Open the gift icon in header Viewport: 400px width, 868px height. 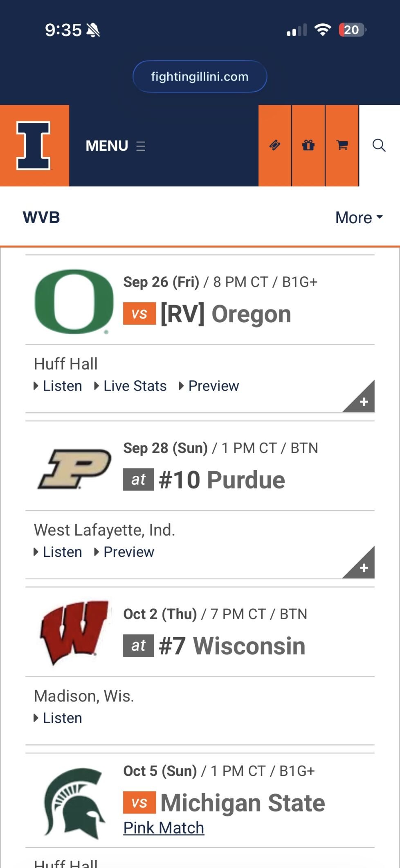308,145
